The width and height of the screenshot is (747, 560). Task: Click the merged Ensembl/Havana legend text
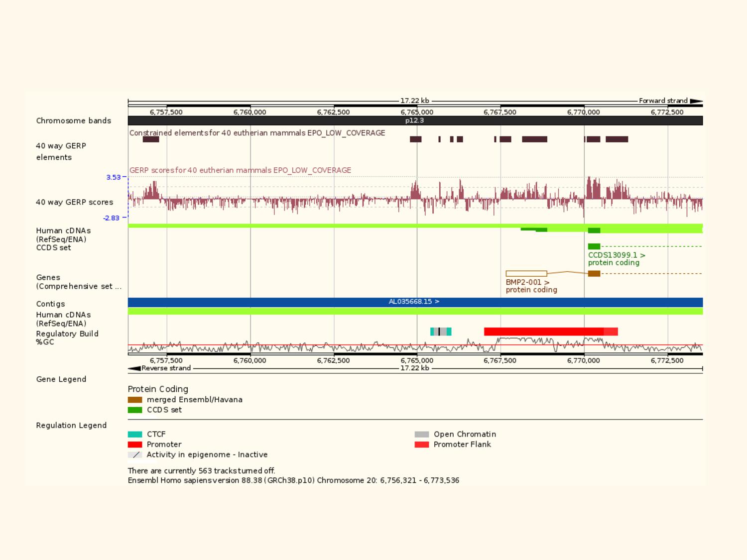click(195, 400)
